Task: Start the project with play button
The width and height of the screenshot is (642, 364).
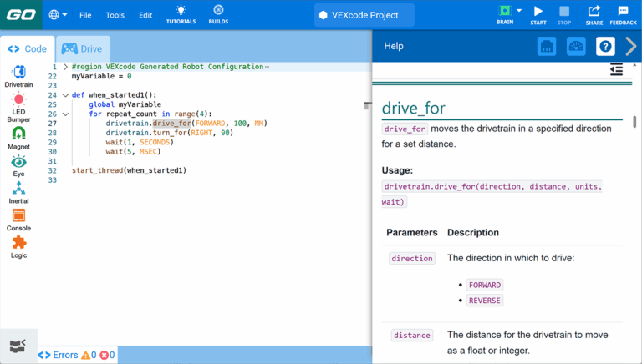Action: tap(538, 15)
